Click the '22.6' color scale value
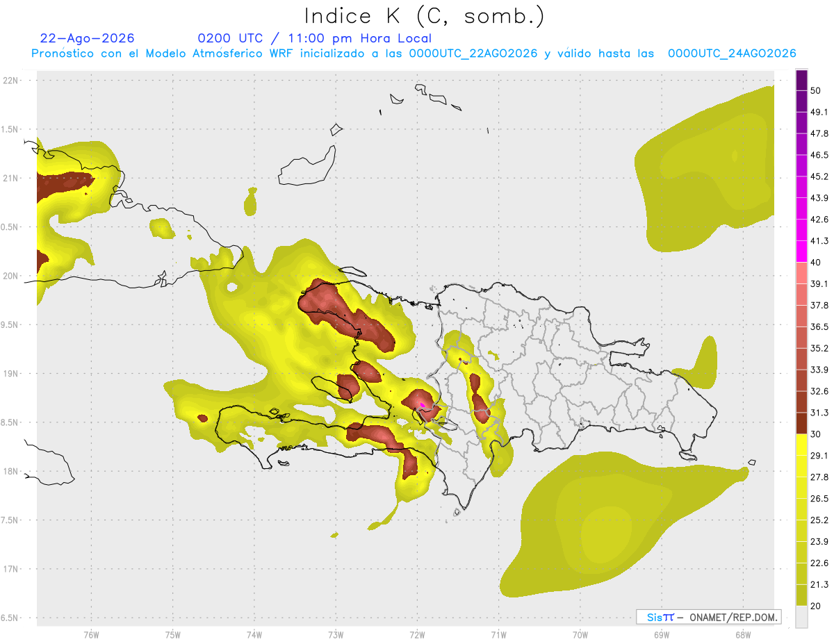This screenshot has width=834, height=644. tap(819, 563)
